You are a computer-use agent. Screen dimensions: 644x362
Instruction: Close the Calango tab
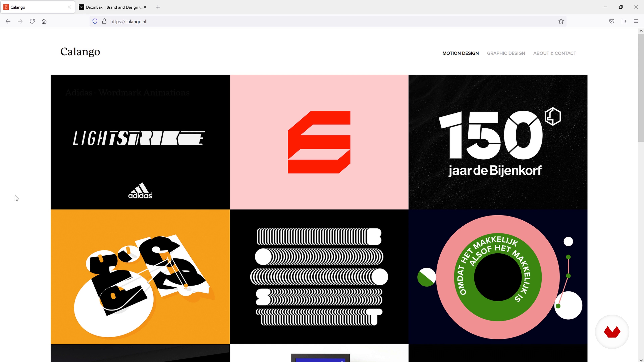click(69, 7)
